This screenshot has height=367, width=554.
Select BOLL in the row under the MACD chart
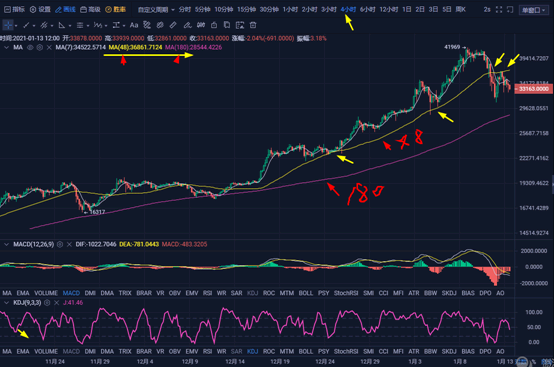[x=306, y=293]
